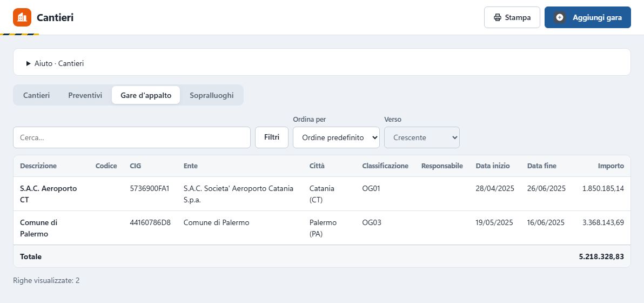
Task: Click the Stampa print button
Action: 512,17
